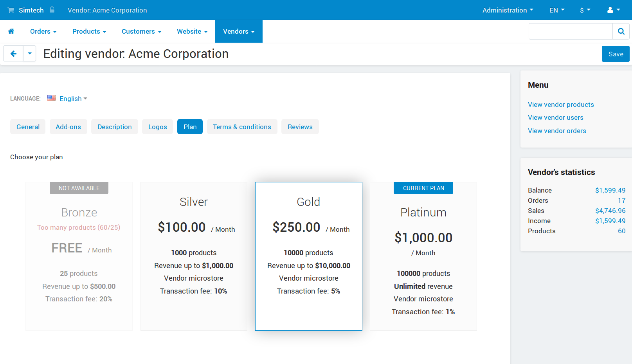Open the English language selector
Viewport: 632px width, 364px height.
tap(73, 99)
